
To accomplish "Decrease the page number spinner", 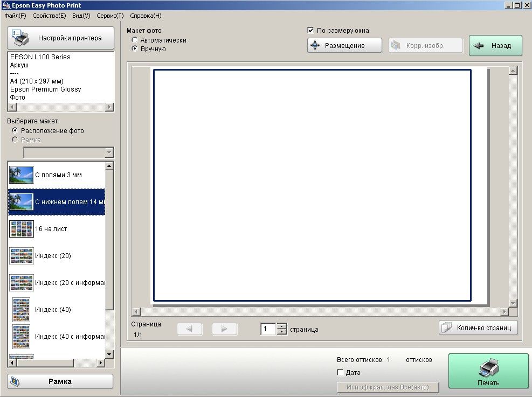I will [281, 332].
